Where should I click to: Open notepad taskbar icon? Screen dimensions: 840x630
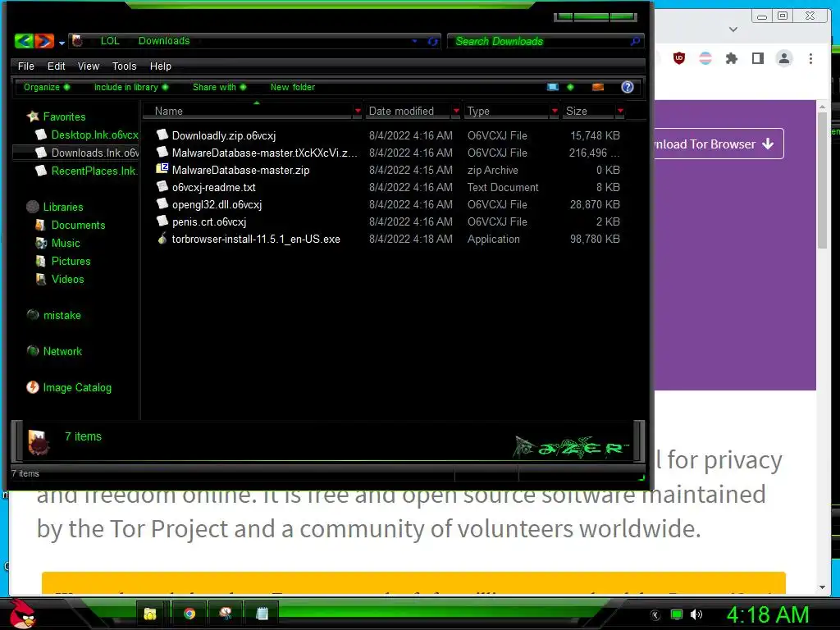coord(262,614)
